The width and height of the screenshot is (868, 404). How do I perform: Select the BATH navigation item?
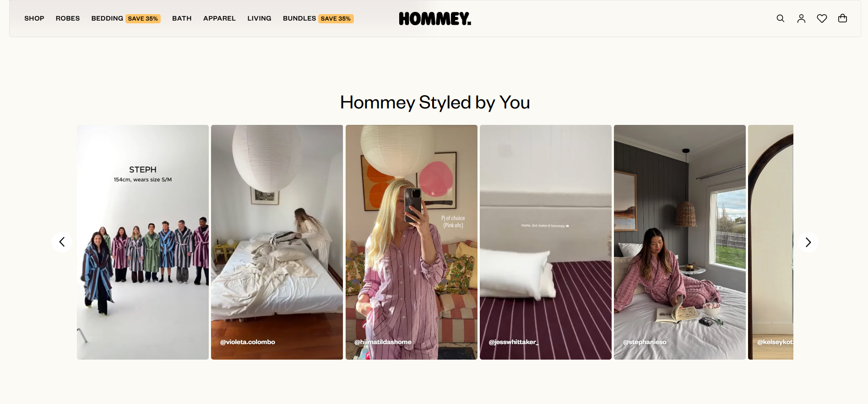[x=182, y=18]
